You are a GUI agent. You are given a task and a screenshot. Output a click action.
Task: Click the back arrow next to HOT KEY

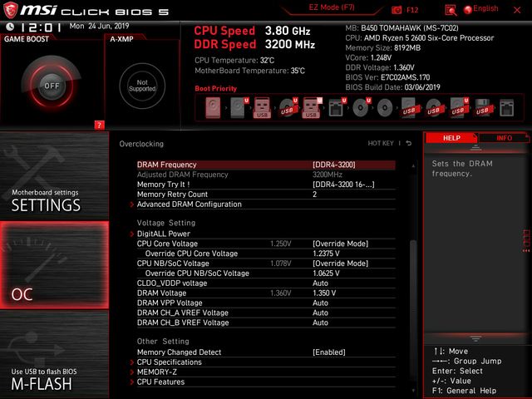[x=409, y=143]
